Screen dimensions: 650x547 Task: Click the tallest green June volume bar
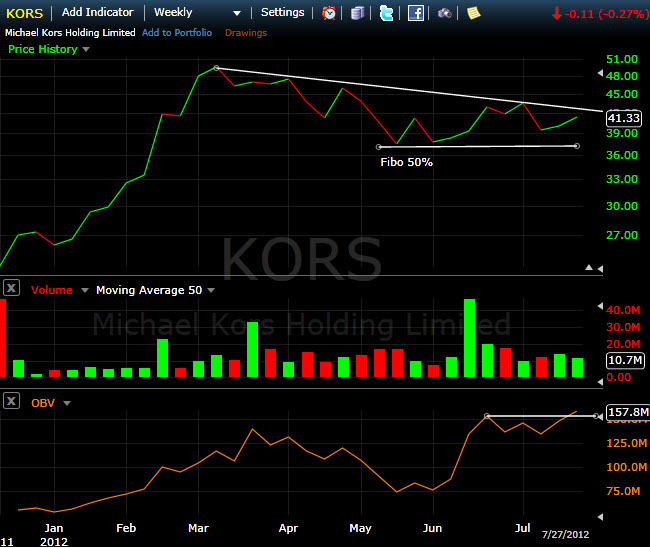(x=469, y=338)
